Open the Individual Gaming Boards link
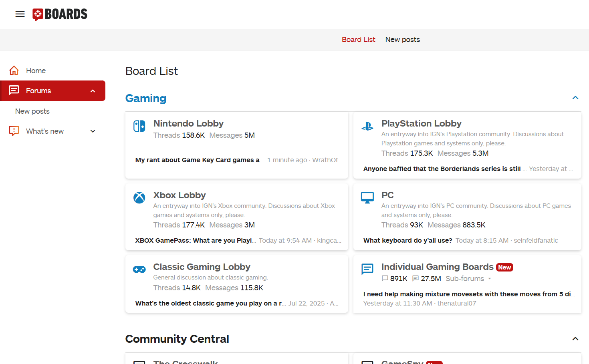Viewport: 589px width, 364px height. point(438,267)
